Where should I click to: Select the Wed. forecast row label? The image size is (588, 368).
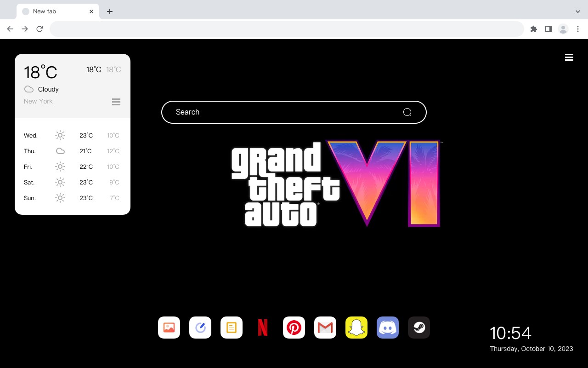click(x=31, y=135)
